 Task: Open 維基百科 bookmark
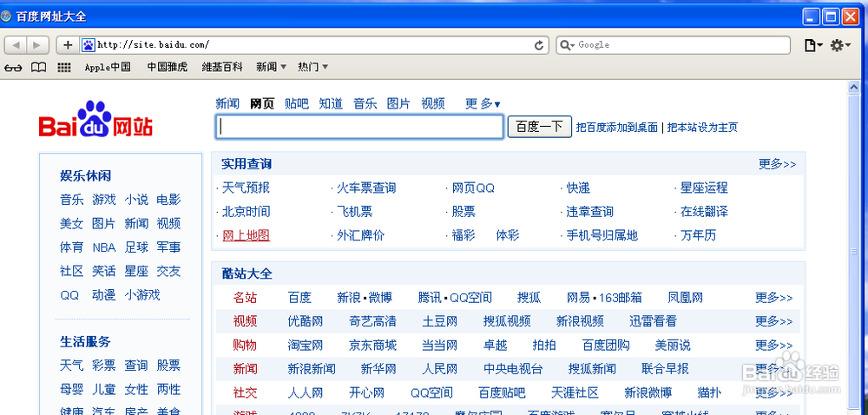click(x=222, y=67)
